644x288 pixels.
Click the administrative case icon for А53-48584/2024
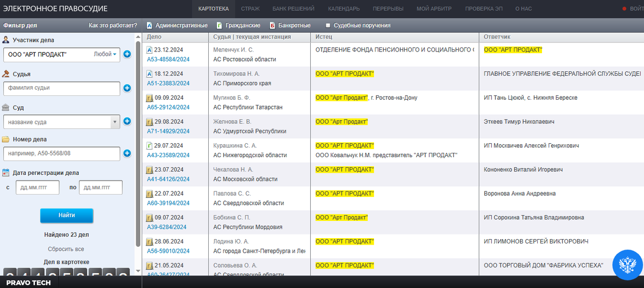tap(150, 50)
